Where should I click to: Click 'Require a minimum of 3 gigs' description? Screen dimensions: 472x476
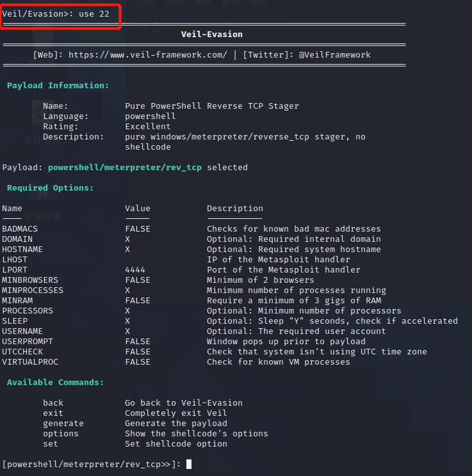pyautogui.click(x=294, y=301)
